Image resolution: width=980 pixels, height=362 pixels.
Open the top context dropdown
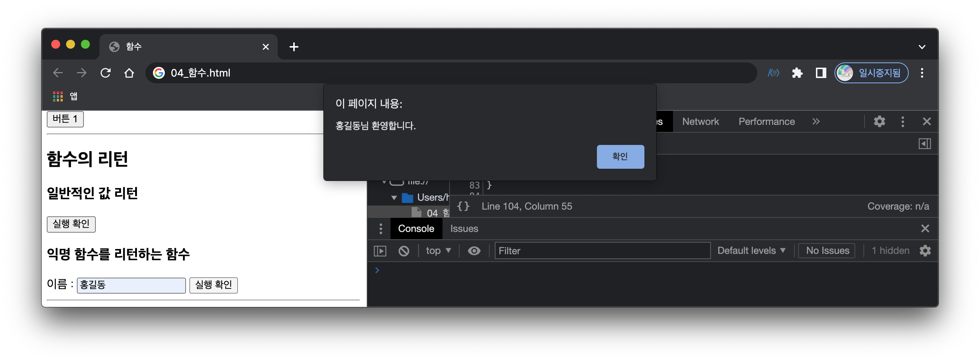pos(438,251)
